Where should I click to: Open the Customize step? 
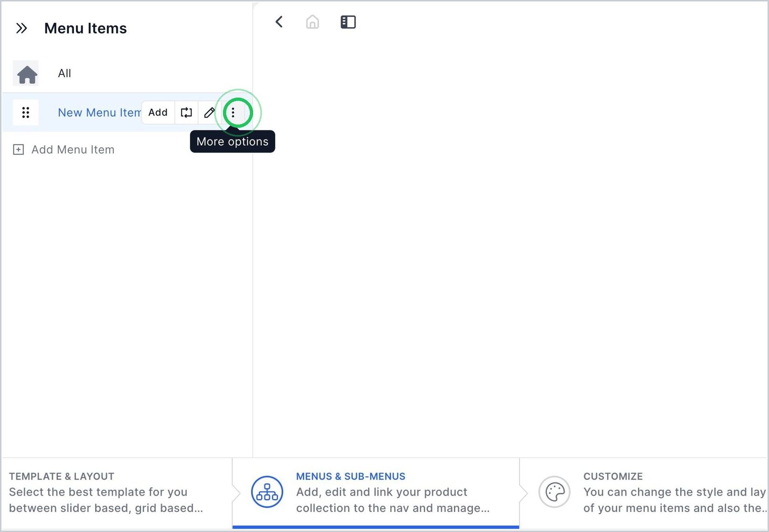pyautogui.click(x=643, y=492)
